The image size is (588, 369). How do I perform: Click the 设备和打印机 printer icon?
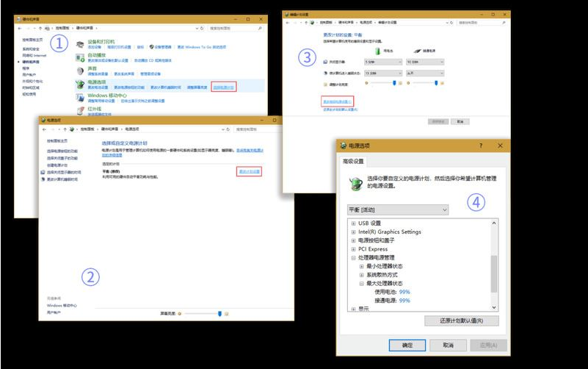[x=80, y=45]
